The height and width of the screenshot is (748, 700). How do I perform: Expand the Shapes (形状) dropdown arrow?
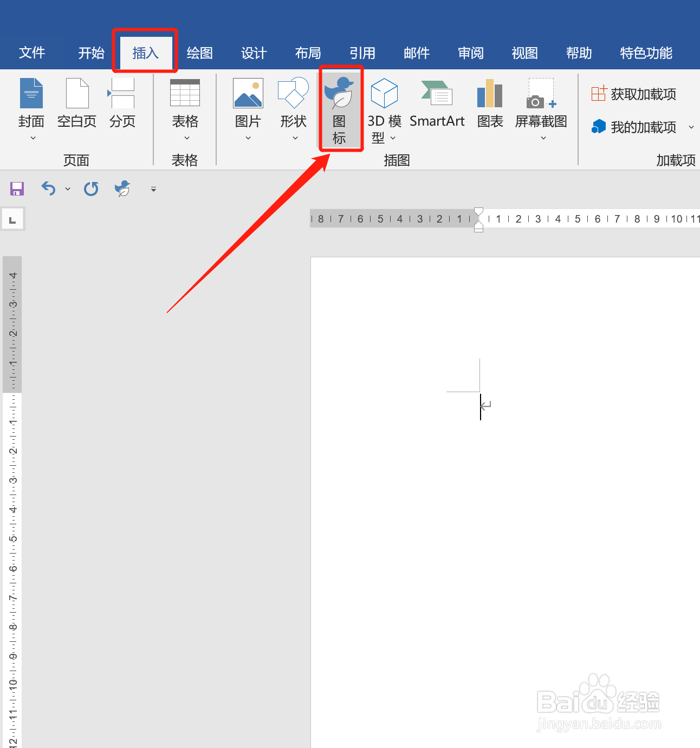[295, 138]
